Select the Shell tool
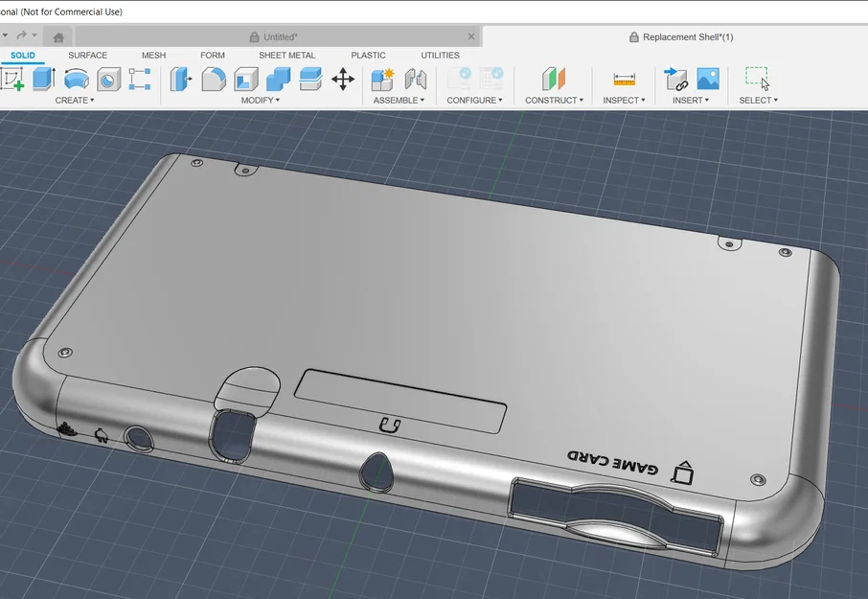This screenshot has height=599, width=868. pos(246,80)
